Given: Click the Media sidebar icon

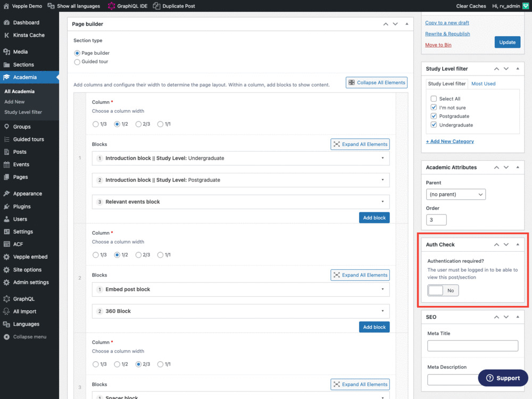Looking at the screenshot, I should click(x=6, y=52).
